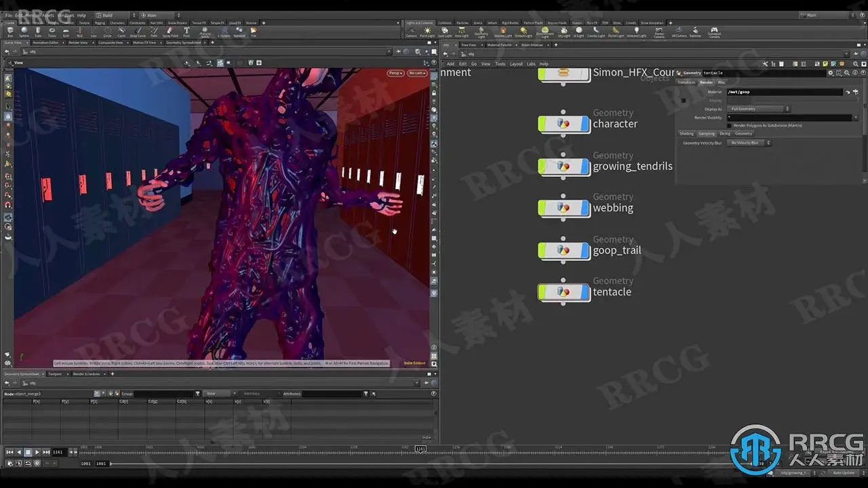Select the Sphere tool in Create shelf
Image resolution: width=868 pixels, height=488 pixels.
[x=24, y=31]
